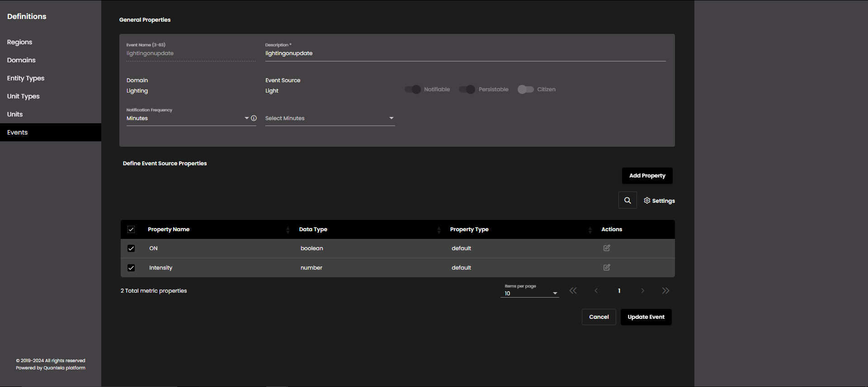
Task: Edit the ON property row
Action: (x=607, y=248)
